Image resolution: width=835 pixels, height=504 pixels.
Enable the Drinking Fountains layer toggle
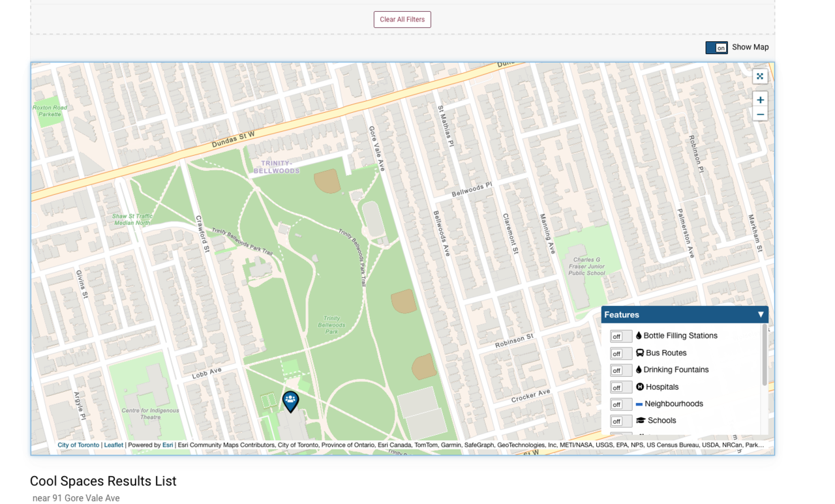pos(620,370)
